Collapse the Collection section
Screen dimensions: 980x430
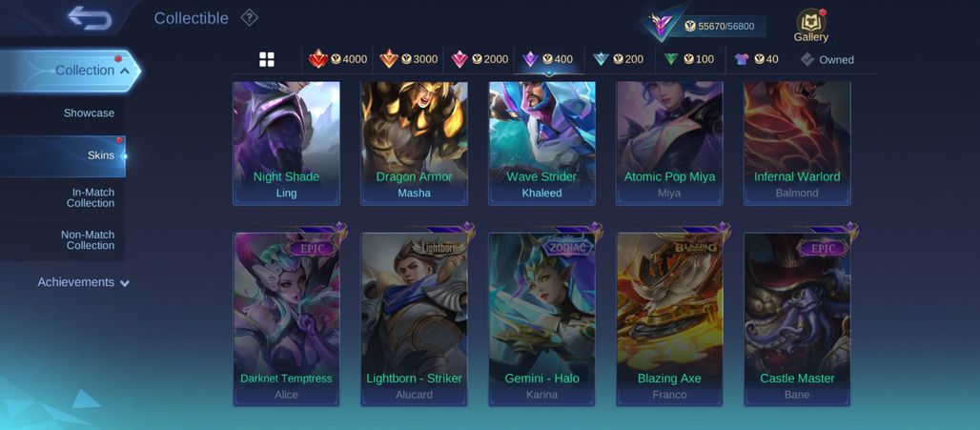[x=70, y=71]
